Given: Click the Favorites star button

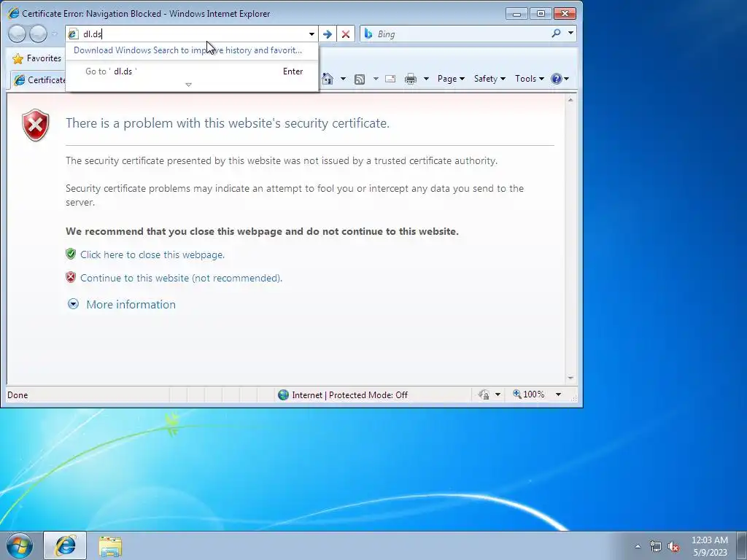Looking at the screenshot, I should click(x=37, y=58).
